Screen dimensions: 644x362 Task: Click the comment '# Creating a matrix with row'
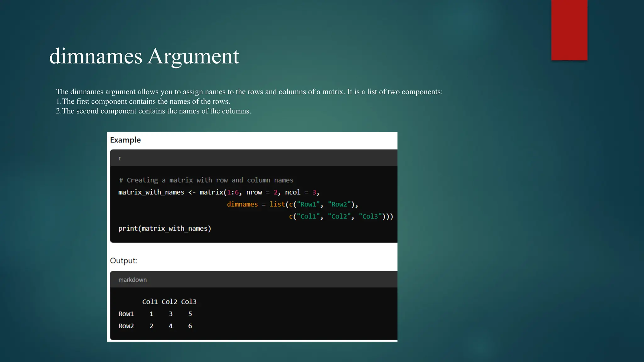coord(206,180)
